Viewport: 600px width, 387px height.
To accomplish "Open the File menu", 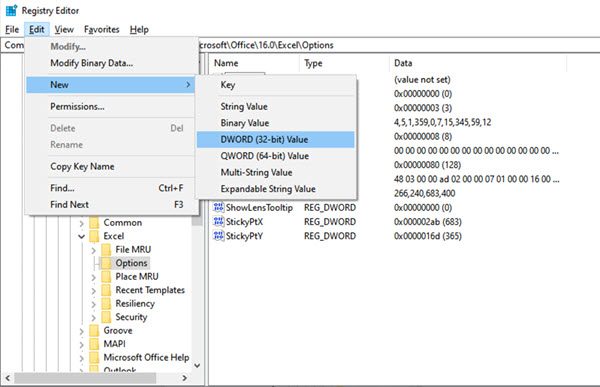I will [x=12, y=29].
